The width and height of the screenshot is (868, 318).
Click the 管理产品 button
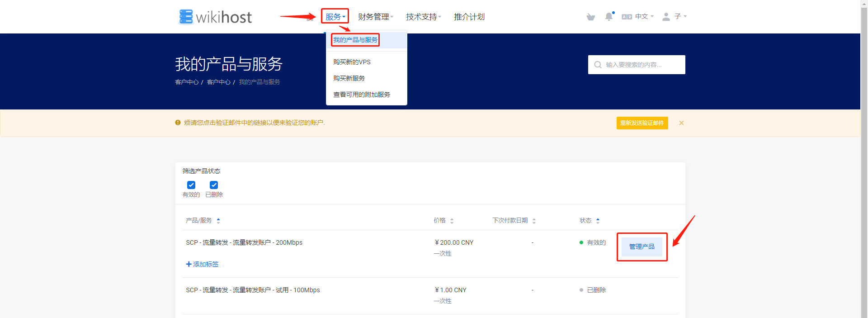coord(642,247)
